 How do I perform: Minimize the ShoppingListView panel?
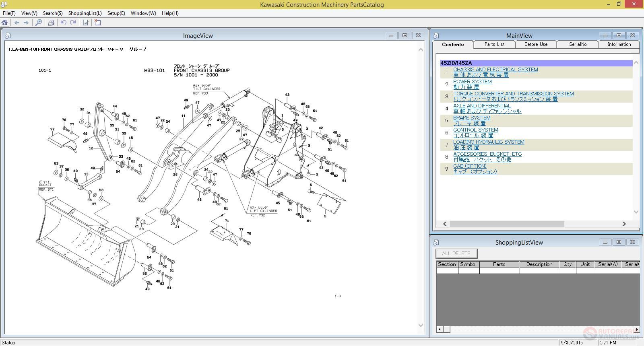[x=605, y=242]
